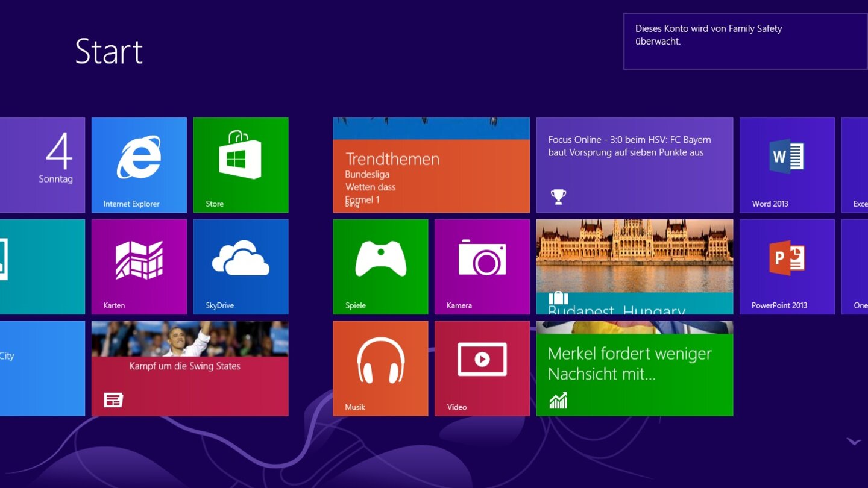
Task: Open the partially visible Excel tile
Action: point(855,165)
